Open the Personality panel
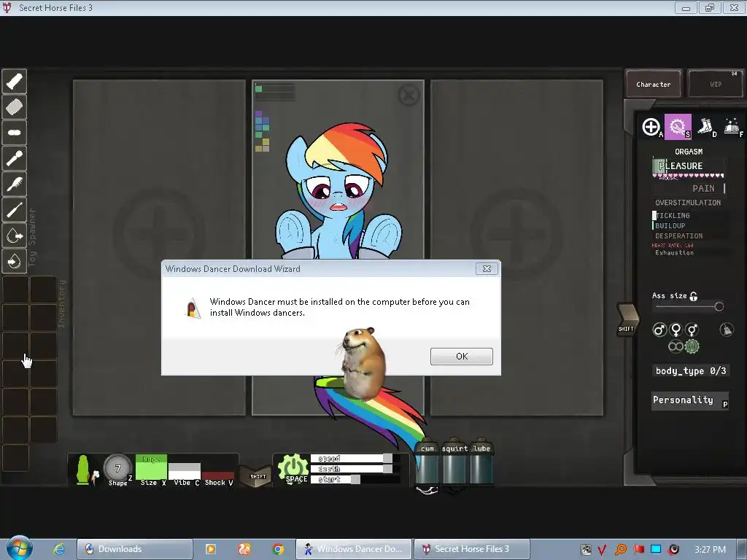Image resolution: width=747 pixels, height=560 pixels. point(690,400)
